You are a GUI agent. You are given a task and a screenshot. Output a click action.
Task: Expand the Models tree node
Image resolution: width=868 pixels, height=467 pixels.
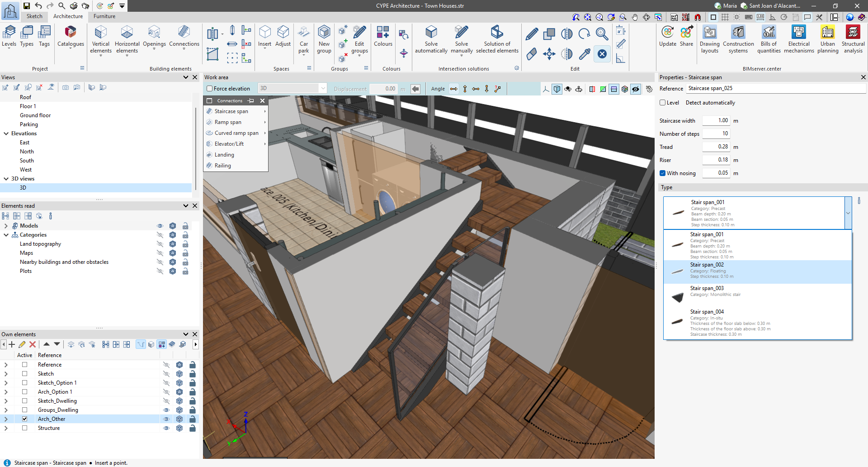[x=6, y=226]
